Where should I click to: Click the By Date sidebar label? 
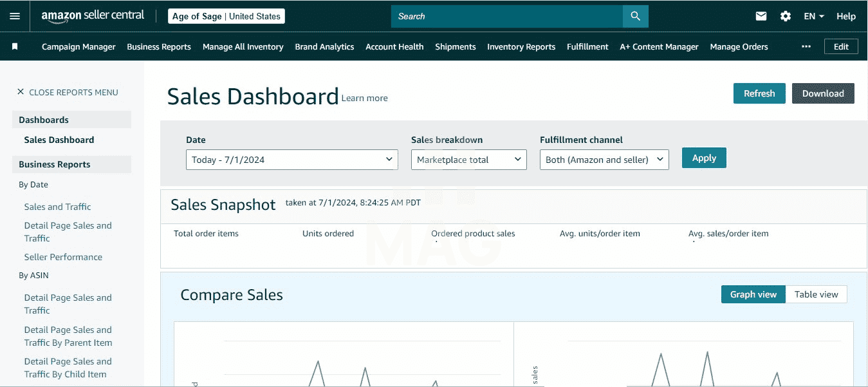coord(33,184)
